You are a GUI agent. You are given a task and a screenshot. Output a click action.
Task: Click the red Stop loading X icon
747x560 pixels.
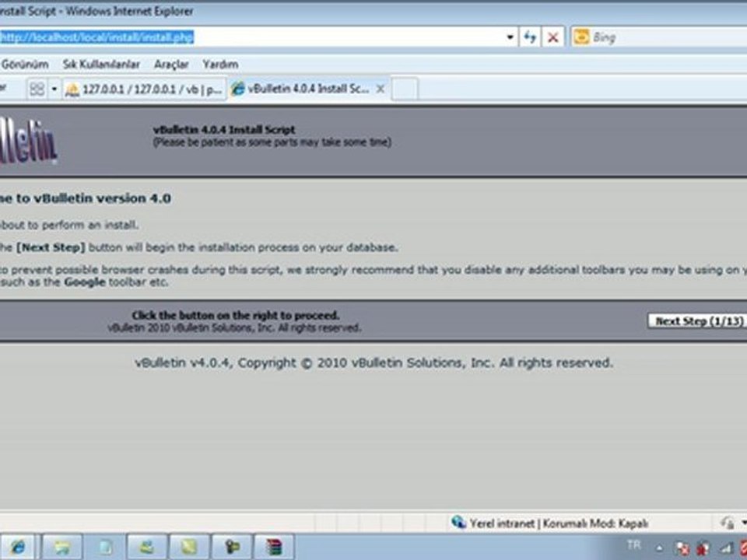tap(552, 37)
